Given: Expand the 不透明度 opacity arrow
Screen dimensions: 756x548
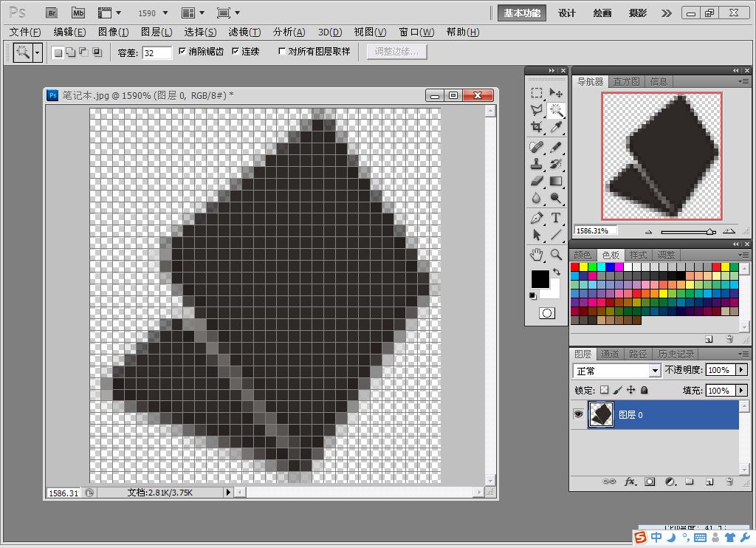Looking at the screenshot, I should [741, 370].
